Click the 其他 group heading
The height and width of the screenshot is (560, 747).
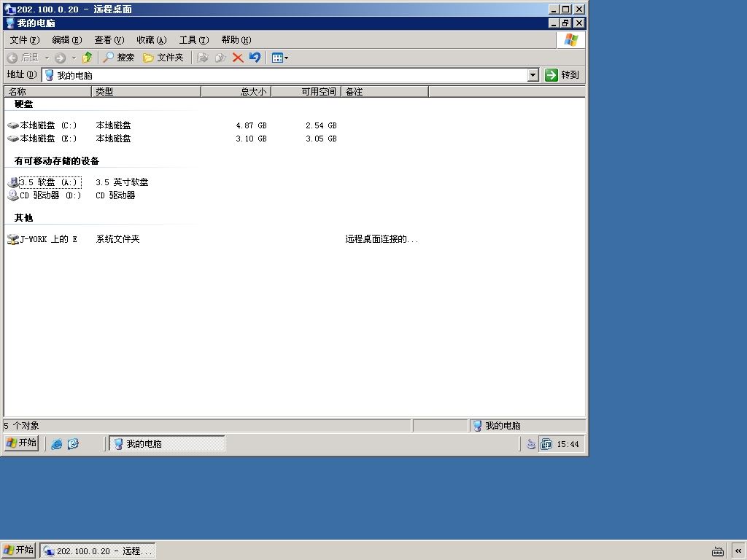(23, 217)
